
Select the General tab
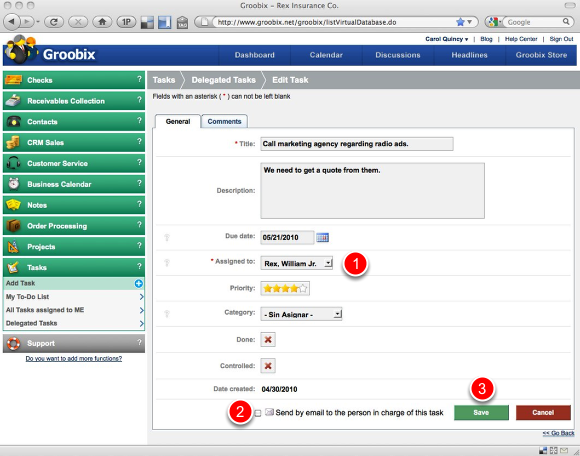178,121
